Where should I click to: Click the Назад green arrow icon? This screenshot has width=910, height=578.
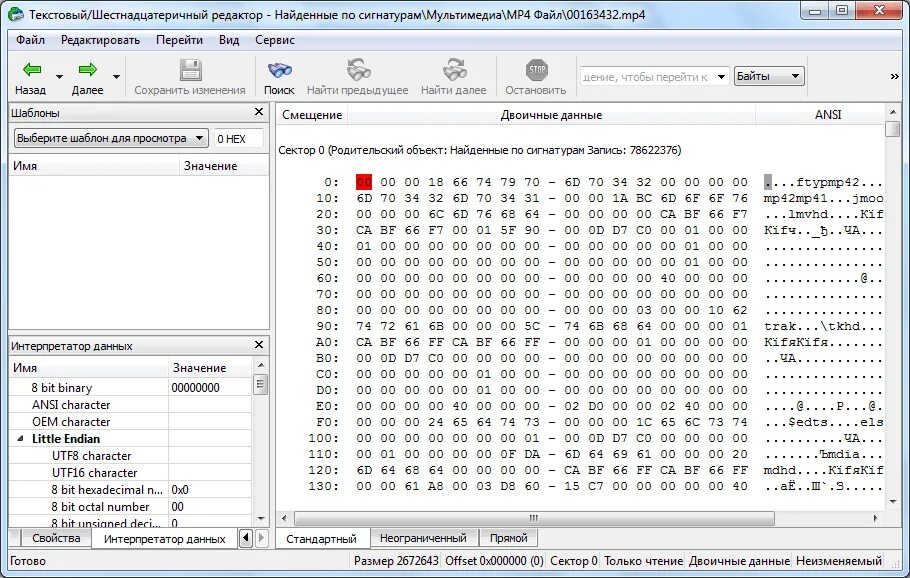31,70
